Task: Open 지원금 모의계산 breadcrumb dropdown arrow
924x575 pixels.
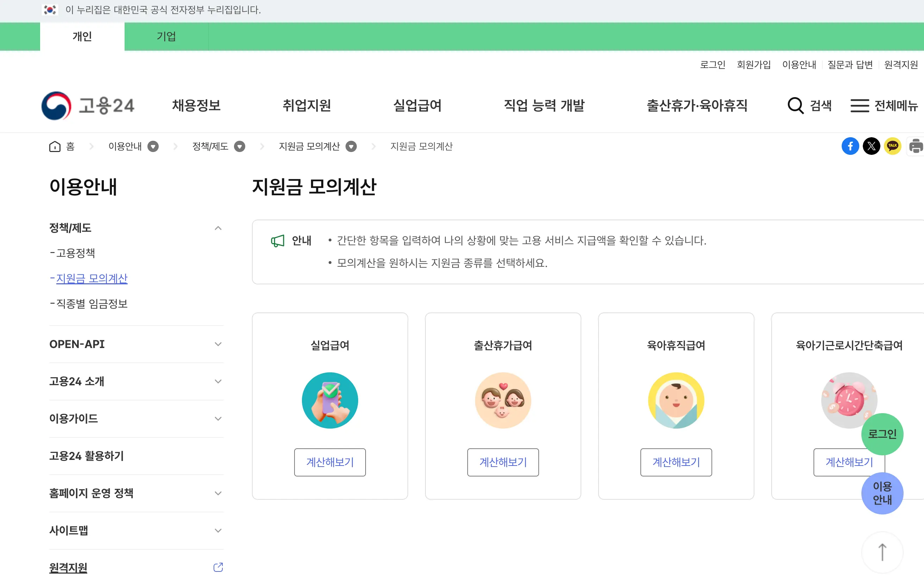Action: (351, 146)
